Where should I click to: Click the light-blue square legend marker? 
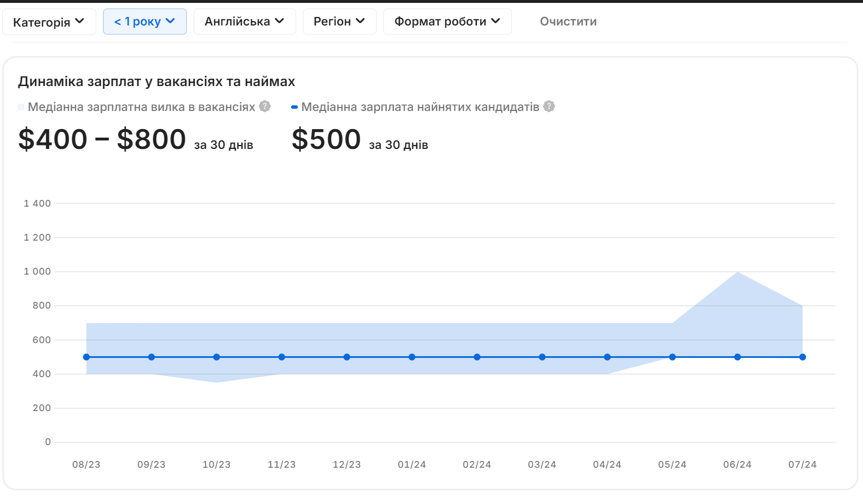(22, 106)
